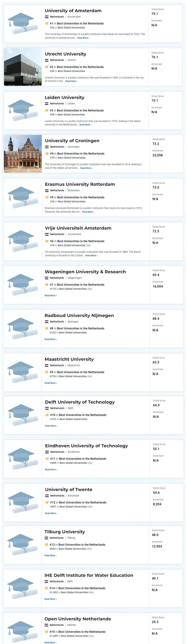
Task: Open the Open University Netherlands title link
Action: (78, 619)
